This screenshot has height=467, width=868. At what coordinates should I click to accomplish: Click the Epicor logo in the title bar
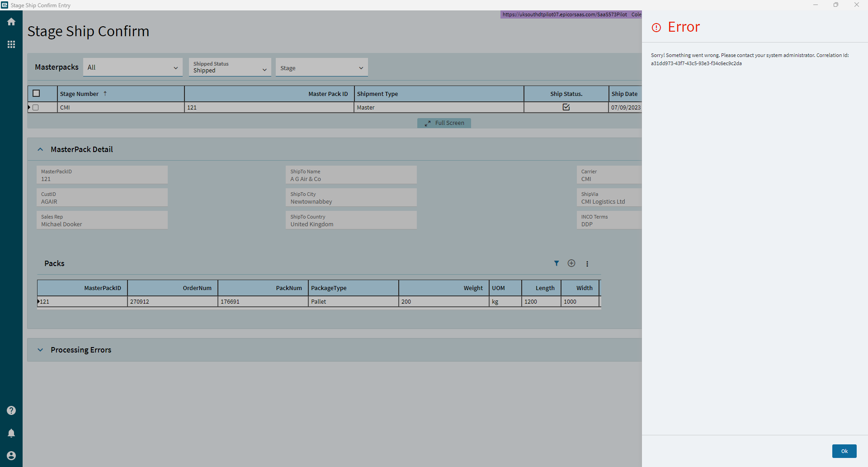click(5, 5)
